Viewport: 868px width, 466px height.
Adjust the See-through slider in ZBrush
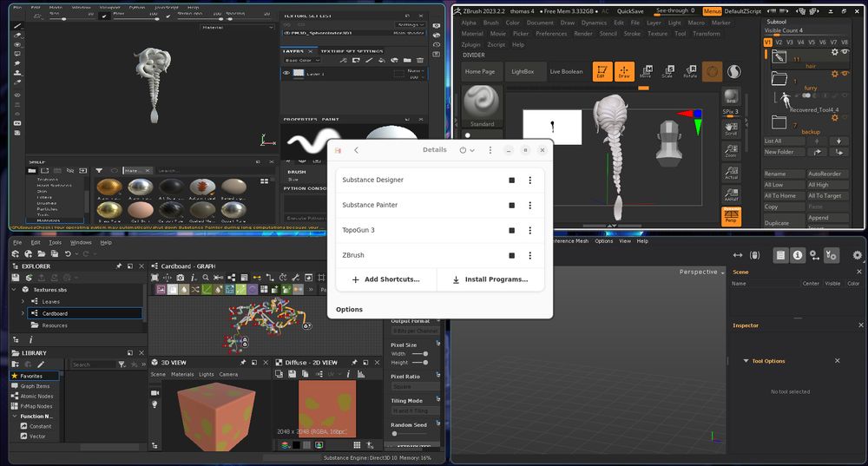tap(674, 11)
